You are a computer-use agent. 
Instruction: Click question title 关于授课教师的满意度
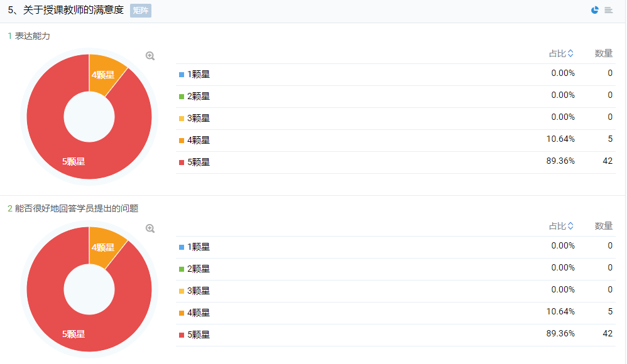coord(73,10)
